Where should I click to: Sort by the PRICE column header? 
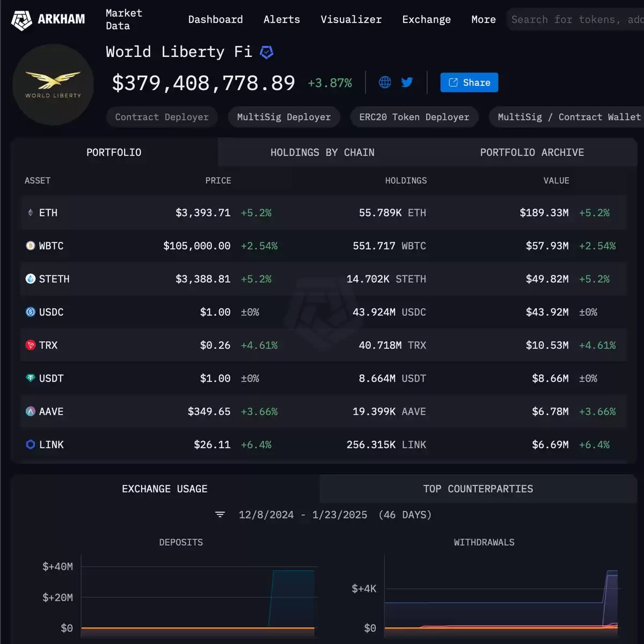(218, 180)
